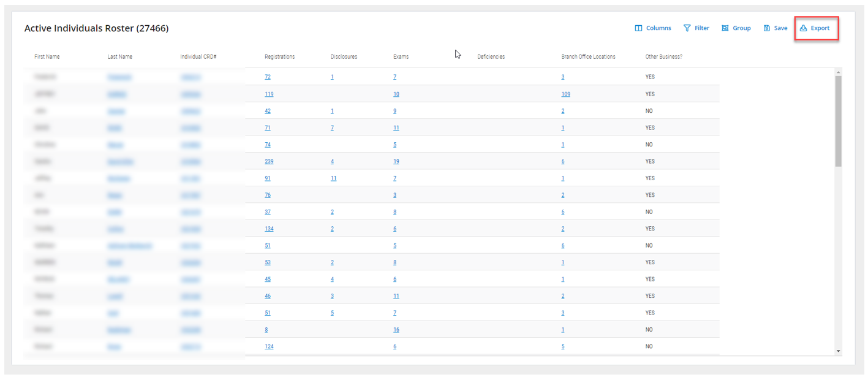The height and width of the screenshot is (377, 868).
Task: Open the 16 exams link
Action: (x=396, y=330)
